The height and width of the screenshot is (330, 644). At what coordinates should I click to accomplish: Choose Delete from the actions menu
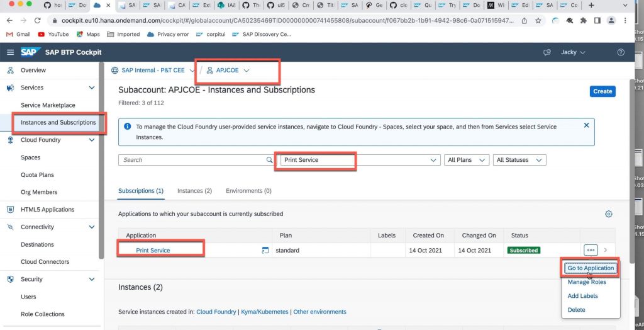pyautogui.click(x=576, y=310)
